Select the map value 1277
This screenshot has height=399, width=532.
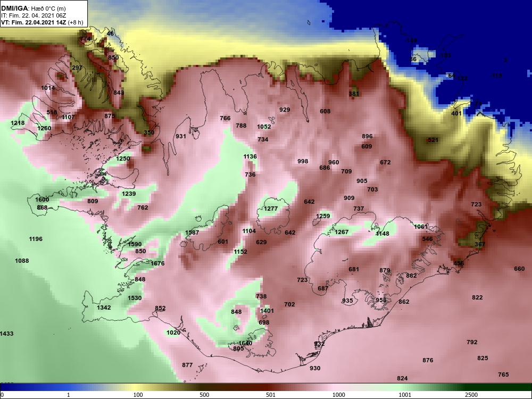[x=271, y=209]
